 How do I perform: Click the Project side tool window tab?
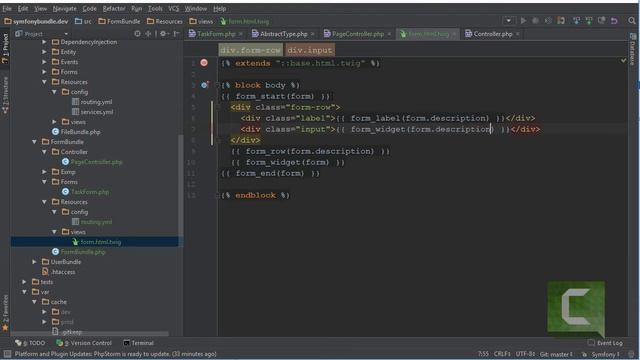[5, 48]
